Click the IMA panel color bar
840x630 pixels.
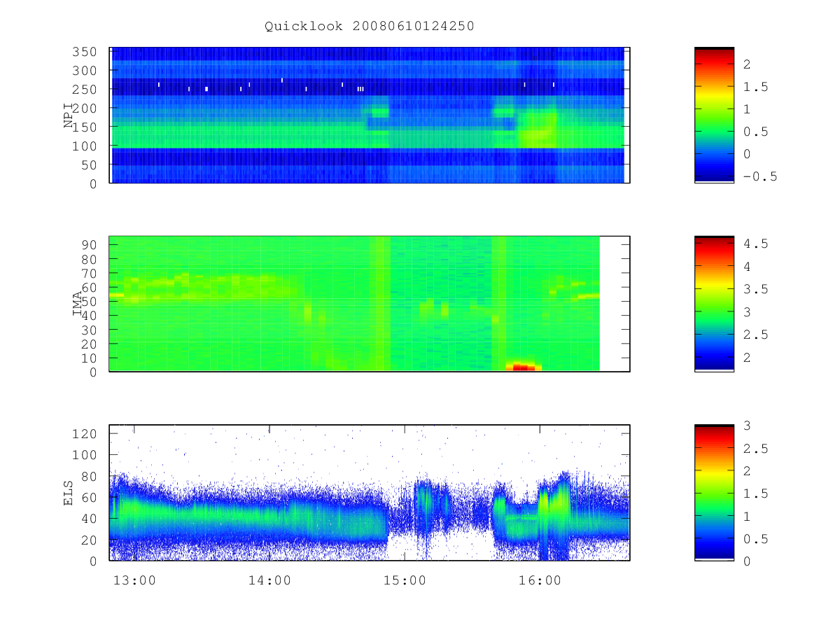click(x=714, y=304)
